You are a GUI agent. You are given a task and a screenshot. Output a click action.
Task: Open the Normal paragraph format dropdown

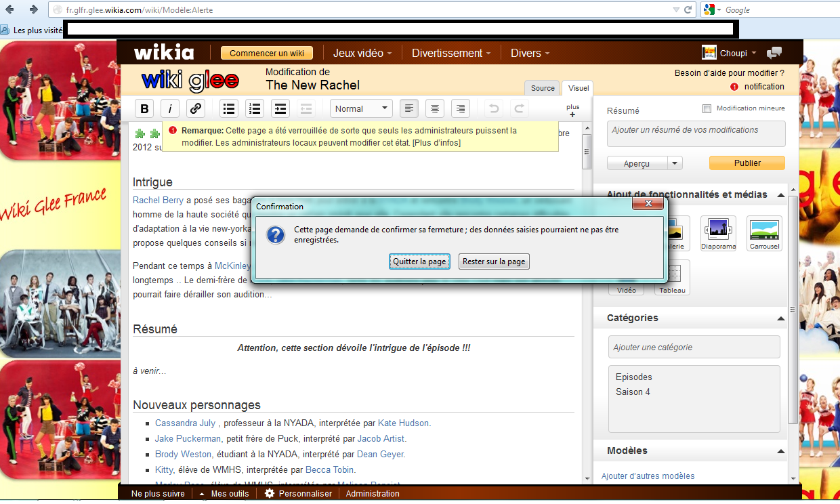click(x=361, y=108)
